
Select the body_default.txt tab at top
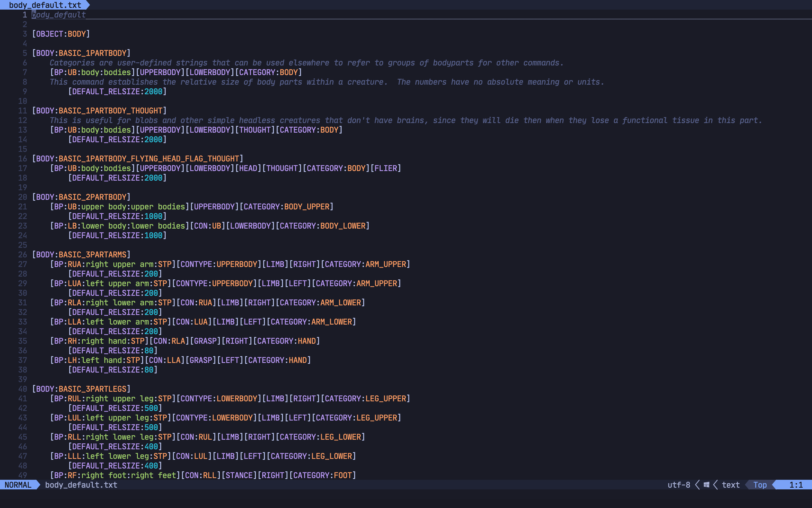tap(45, 5)
